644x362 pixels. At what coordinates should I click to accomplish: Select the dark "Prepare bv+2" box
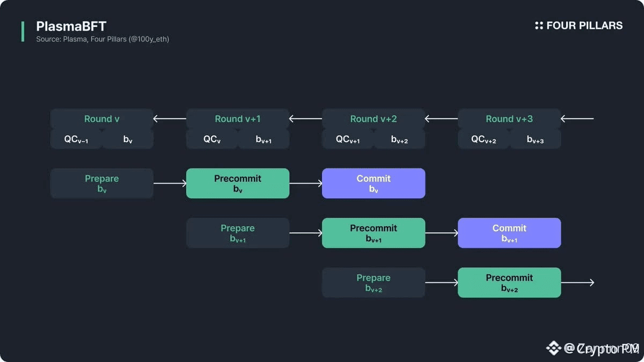pos(374,283)
